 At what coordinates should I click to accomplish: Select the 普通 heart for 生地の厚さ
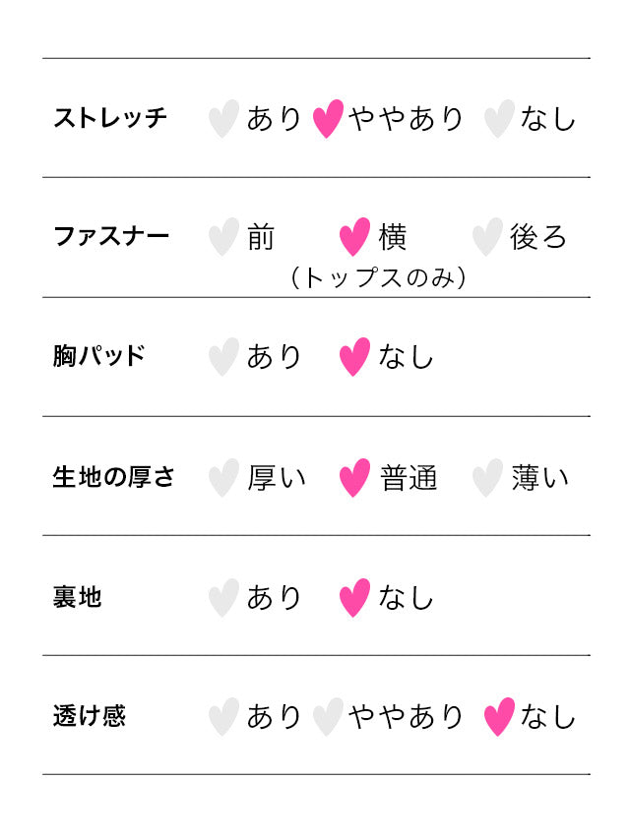click(354, 478)
